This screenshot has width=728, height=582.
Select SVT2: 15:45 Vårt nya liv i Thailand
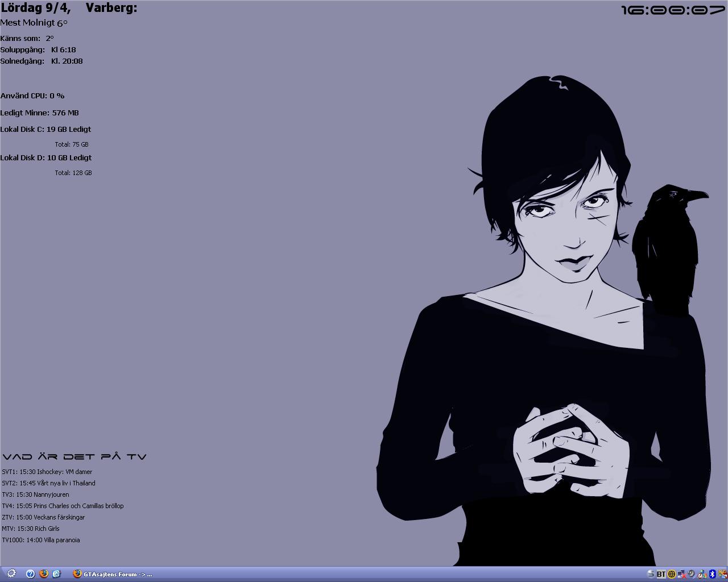(x=48, y=483)
